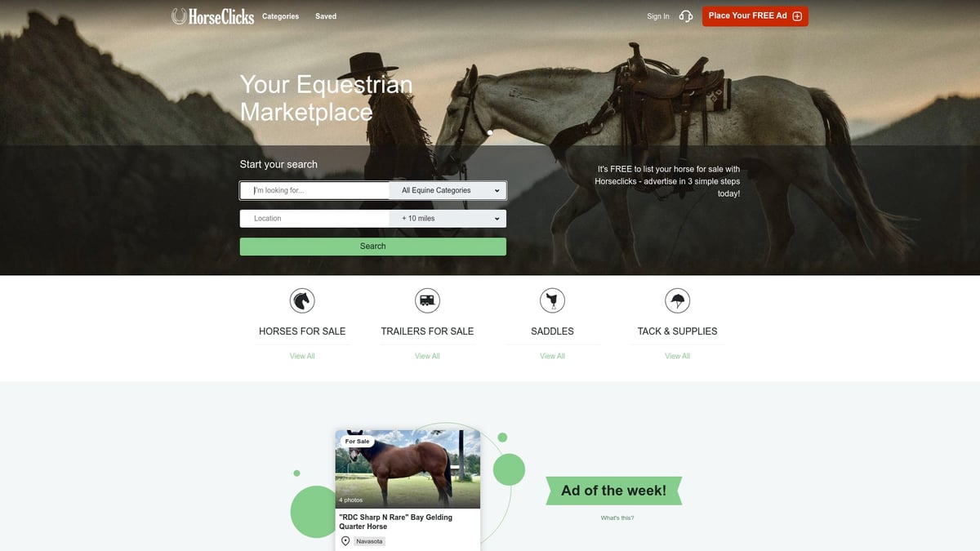This screenshot has width=980, height=551.
Task: Open the RDC Sharp N Rare horse photo
Action: point(408,469)
